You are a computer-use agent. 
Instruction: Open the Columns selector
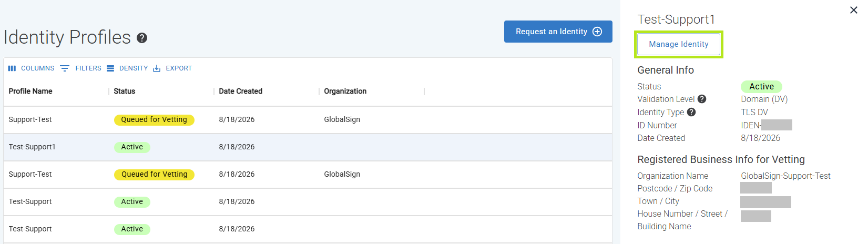click(31, 68)
